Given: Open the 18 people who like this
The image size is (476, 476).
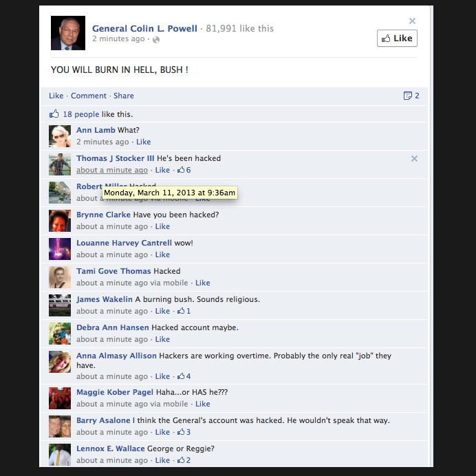Looking at the screenshot, I should tap(81, 114).
